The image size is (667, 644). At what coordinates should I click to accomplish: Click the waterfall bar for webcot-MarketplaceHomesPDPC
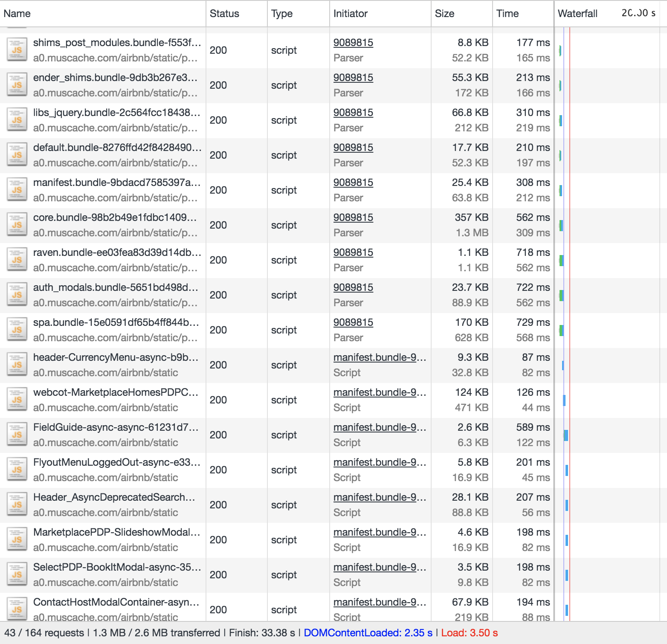point(564,400)
